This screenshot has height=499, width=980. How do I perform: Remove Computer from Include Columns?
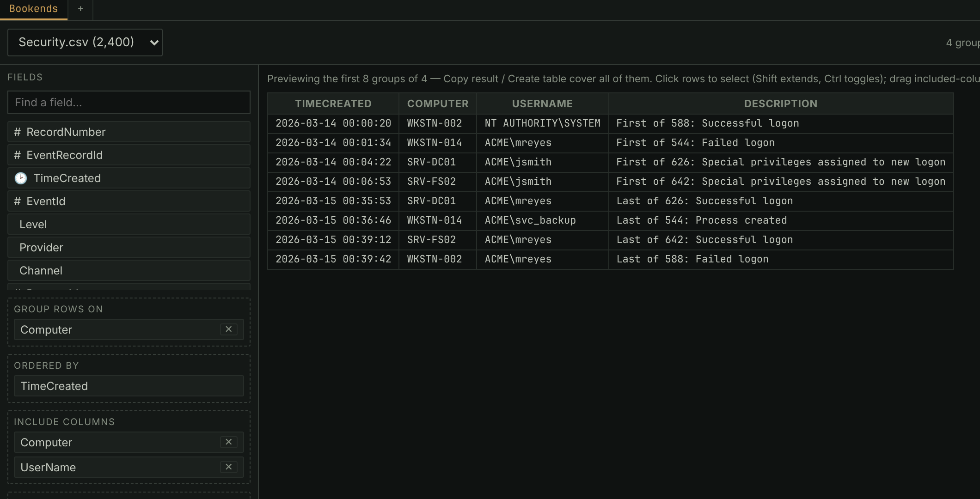[x=228, y=442]
